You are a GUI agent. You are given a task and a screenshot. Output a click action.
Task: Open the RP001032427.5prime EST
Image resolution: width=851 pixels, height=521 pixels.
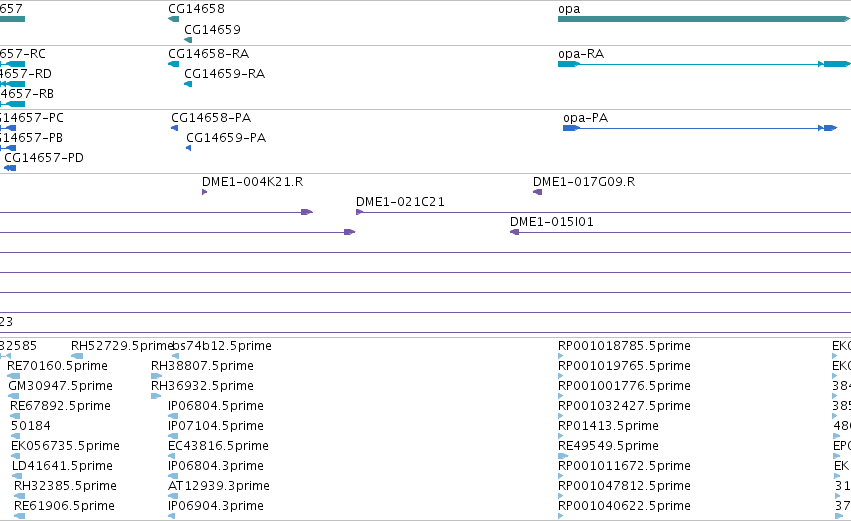click(x=624, y=406)
